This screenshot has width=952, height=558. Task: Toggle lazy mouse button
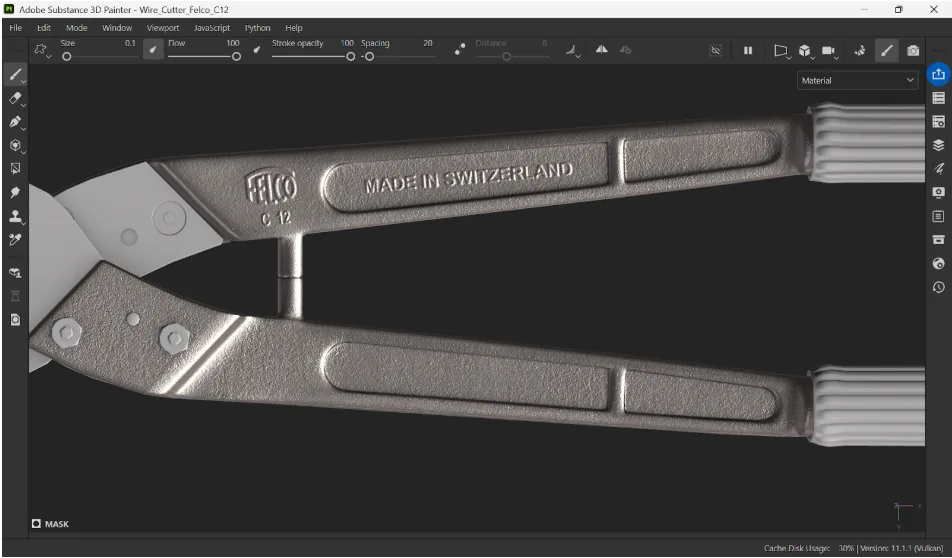(x=460, y=50)
